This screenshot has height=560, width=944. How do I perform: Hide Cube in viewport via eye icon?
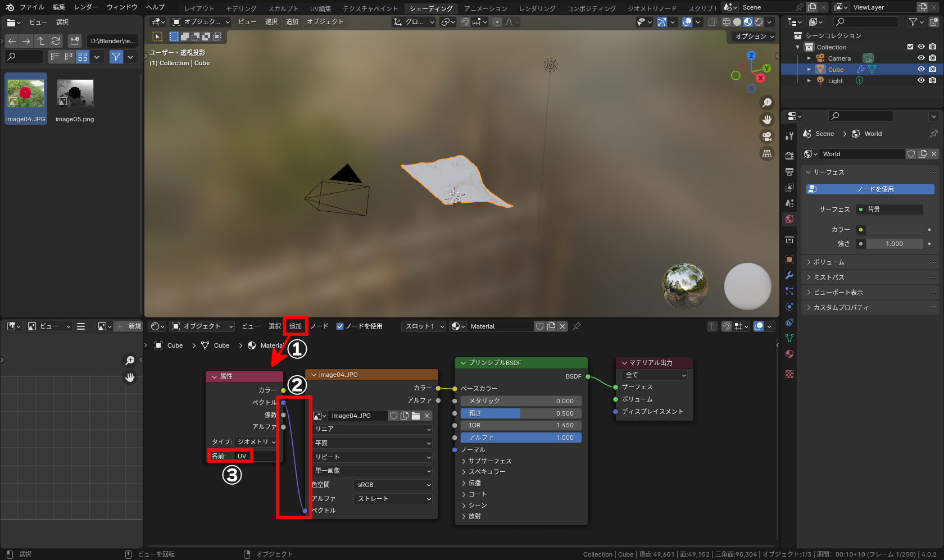click(x=921, y=69)
